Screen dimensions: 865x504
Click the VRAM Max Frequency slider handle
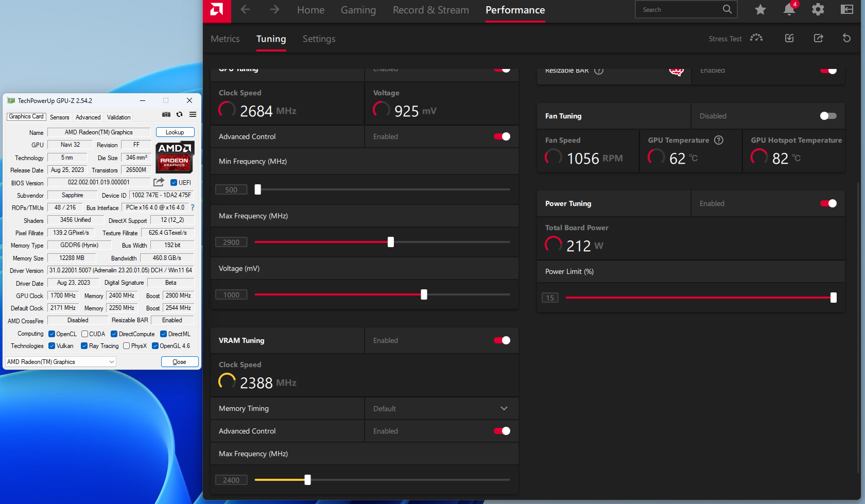point(307,480)
